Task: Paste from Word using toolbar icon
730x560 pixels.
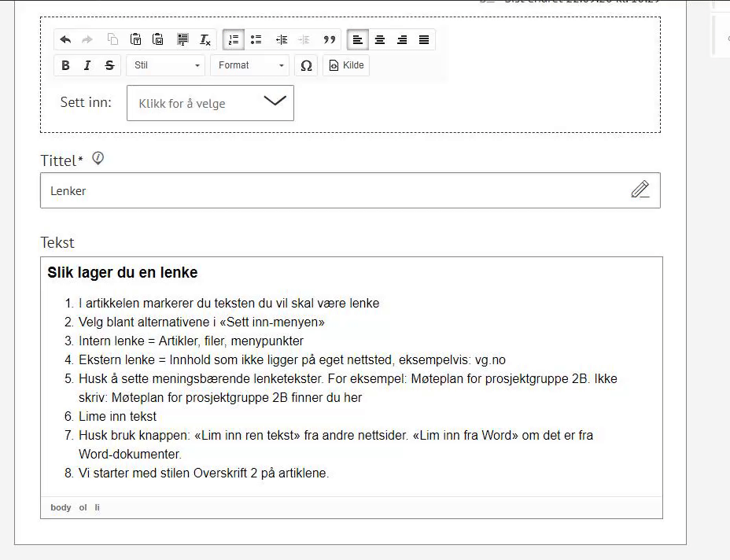Action: pos(158,39)
